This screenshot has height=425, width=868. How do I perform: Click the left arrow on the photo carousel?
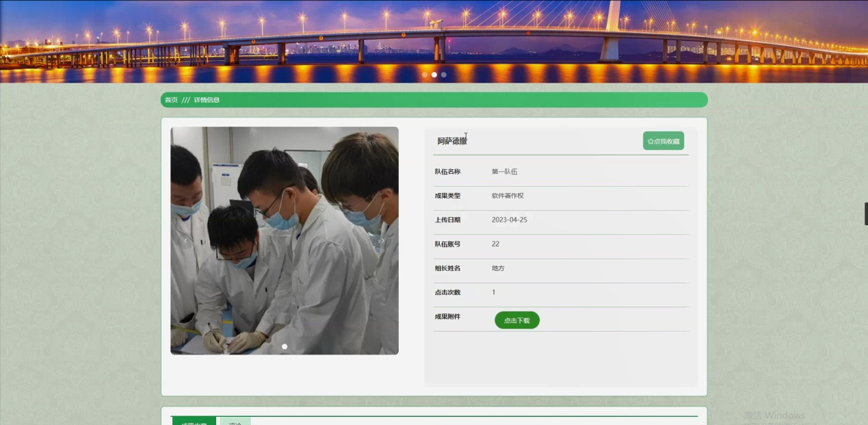[x=185, y=240]
